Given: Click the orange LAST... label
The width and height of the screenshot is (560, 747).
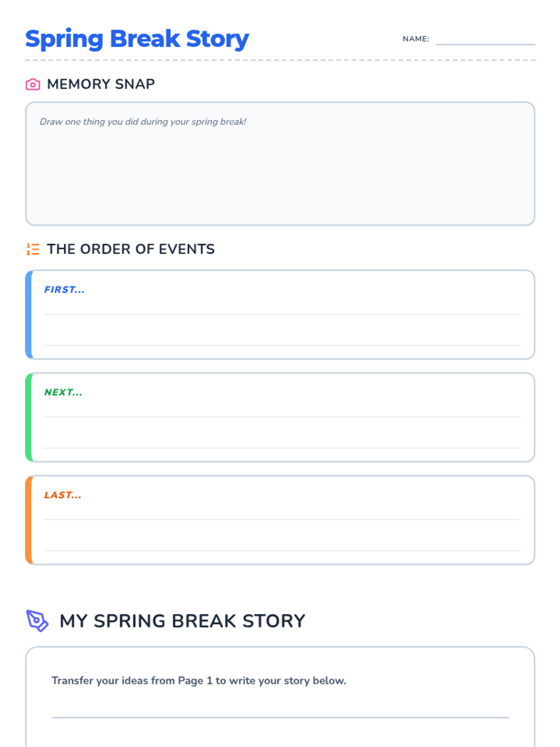Looking at the screenshot, I should click(x=63, y=495).
